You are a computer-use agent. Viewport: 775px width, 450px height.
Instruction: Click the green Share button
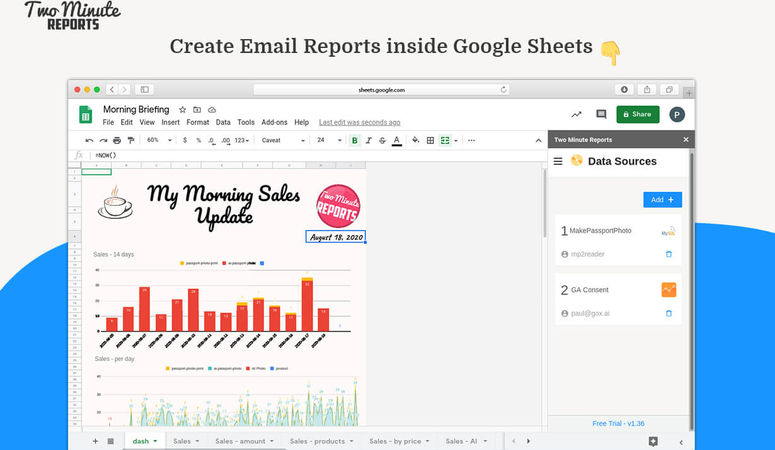[x=638, y=114]
